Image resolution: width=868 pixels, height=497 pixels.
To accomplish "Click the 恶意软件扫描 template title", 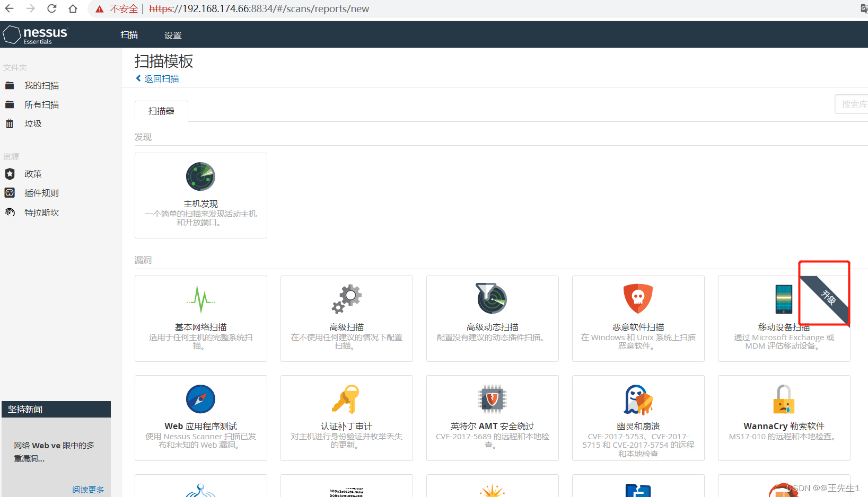I will 638,327.
